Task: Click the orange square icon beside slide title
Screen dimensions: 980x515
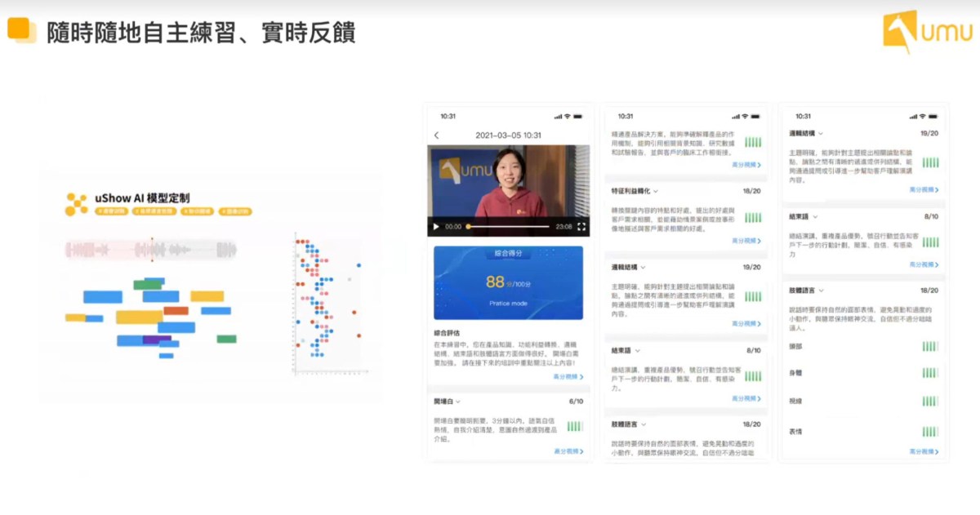Action: [x=22, y=30]
